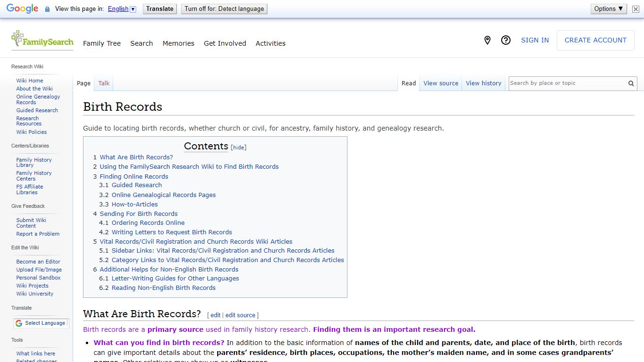Click Turn off for: Detect language

224,9
